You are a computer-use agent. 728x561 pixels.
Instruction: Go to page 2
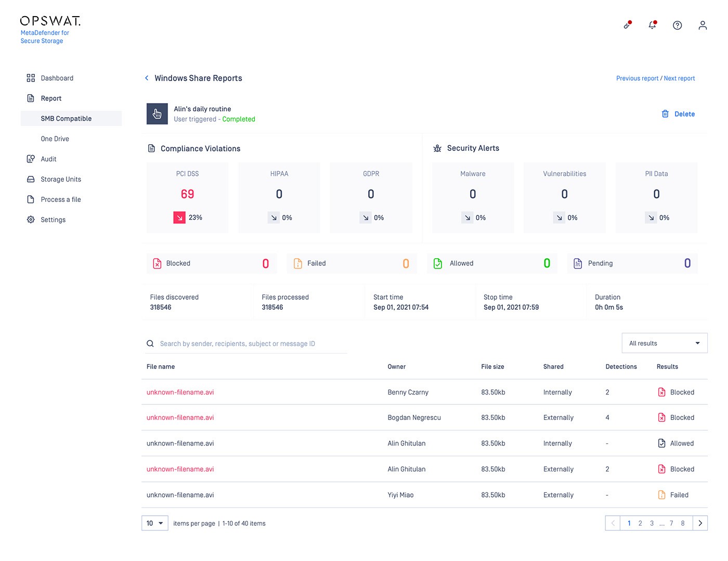[x=640, y=523]
